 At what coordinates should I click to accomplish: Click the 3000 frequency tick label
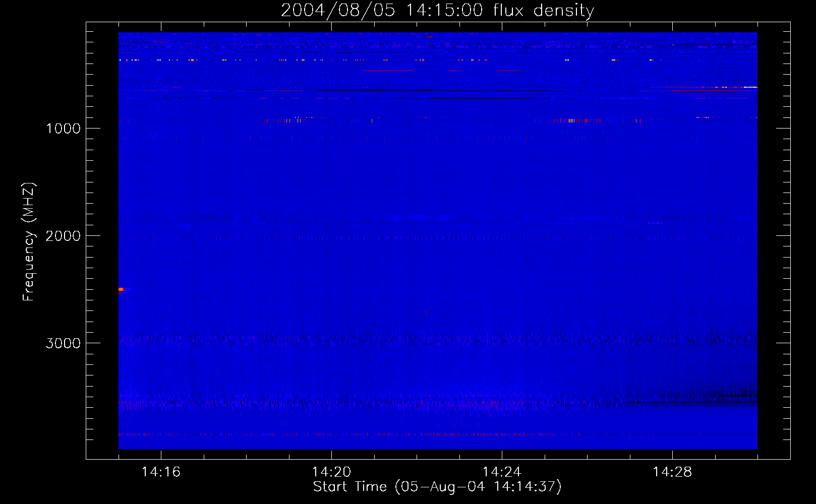pos(63,343)
